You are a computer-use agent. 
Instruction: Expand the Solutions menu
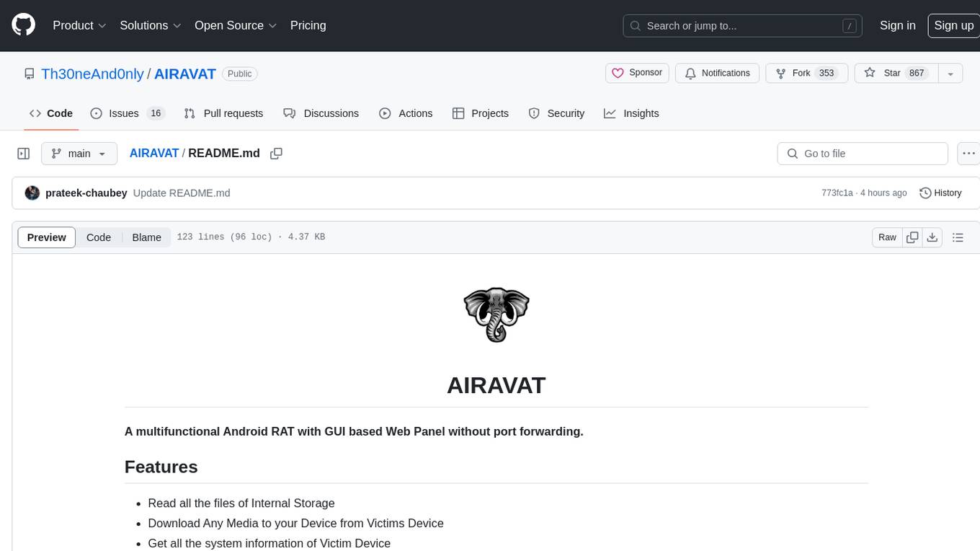(x=151, y=25)
